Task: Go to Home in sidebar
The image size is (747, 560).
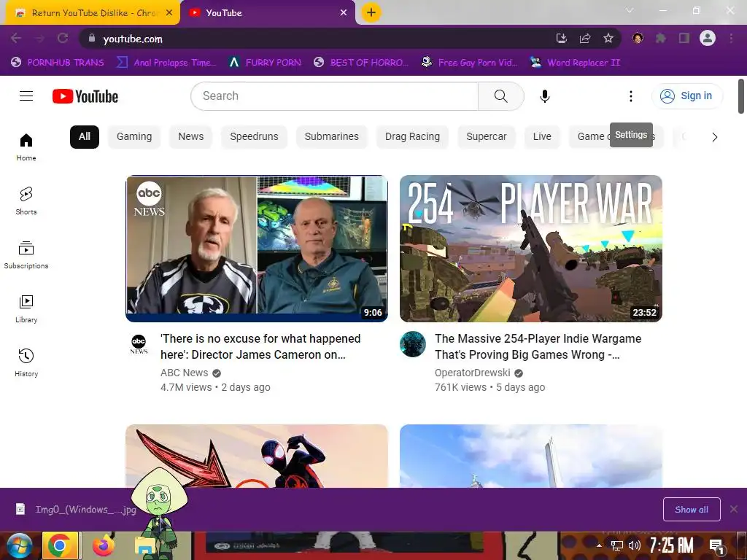Action: (26, 147)
